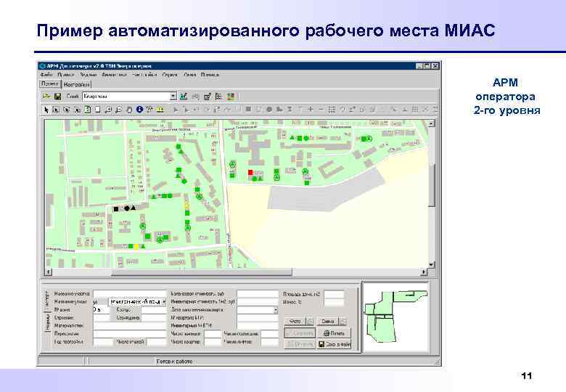Click the green page icon in tools row
The image size is (566, 392).
(87, 110)
